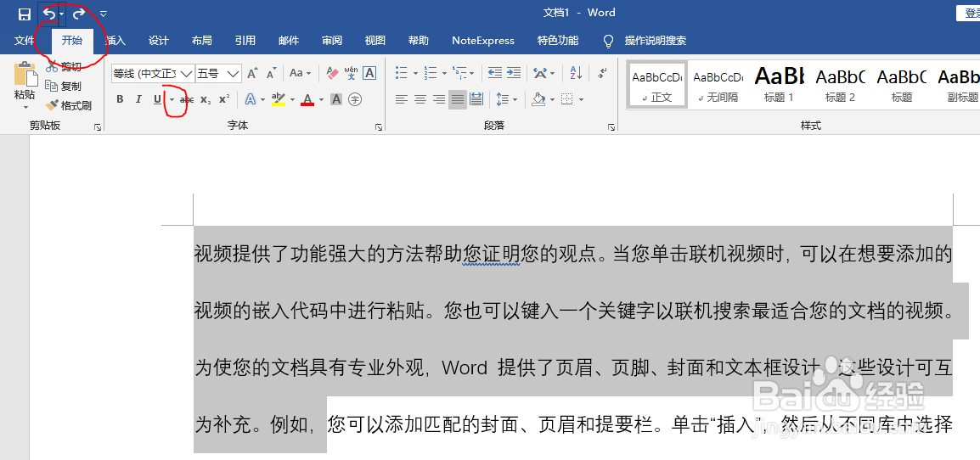Activate the Format Painter (格式刷) button
This screenshot has width=980, height=460.
(x=68, y=105)
